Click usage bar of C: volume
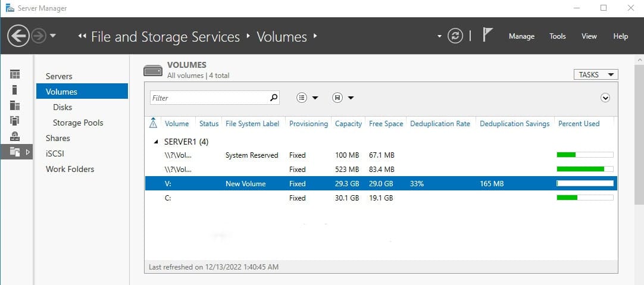 [x=585, y=198]
